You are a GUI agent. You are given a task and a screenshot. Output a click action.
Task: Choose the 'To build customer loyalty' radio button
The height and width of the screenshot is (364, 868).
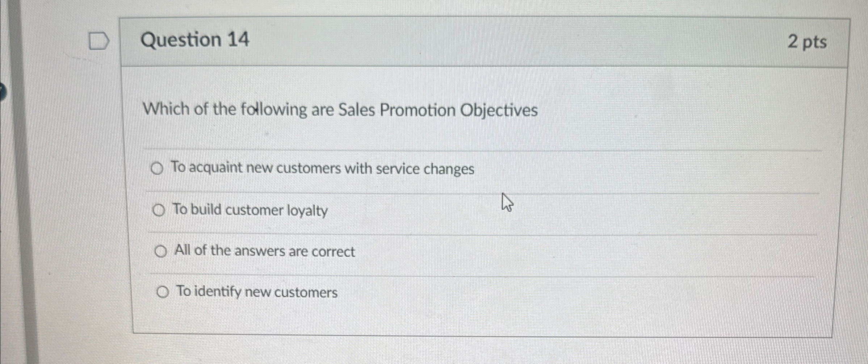(x=159, y=210)
